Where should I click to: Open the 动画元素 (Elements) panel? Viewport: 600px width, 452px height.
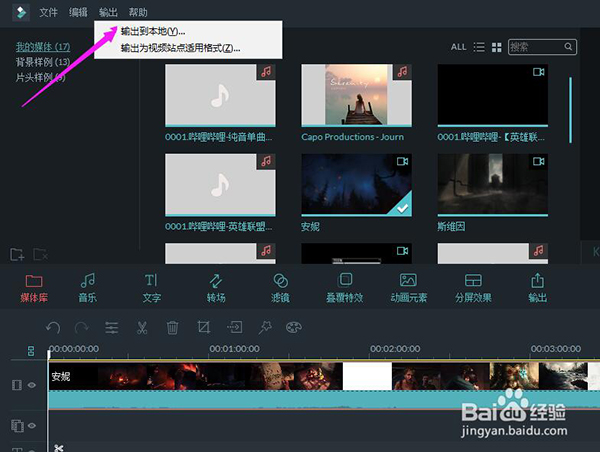pos(408,287)
